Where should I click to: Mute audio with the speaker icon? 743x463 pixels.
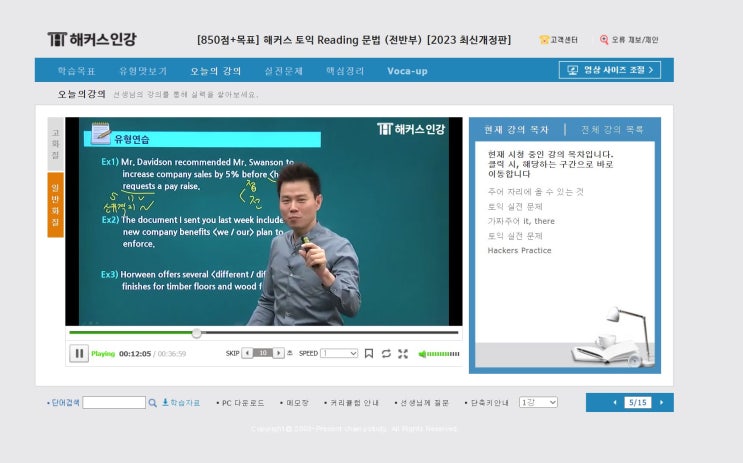(422, 354)
